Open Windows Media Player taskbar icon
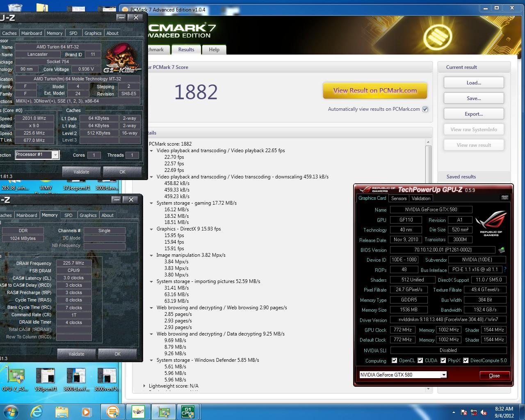The height and width of the screenshot is (420, 525). [86, 411]
